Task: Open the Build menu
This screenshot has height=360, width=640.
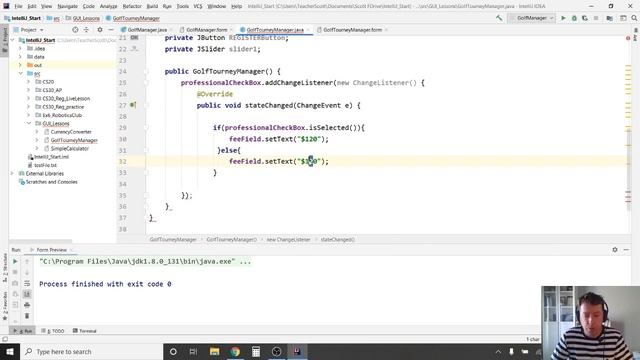Action: tap(152, 6)
